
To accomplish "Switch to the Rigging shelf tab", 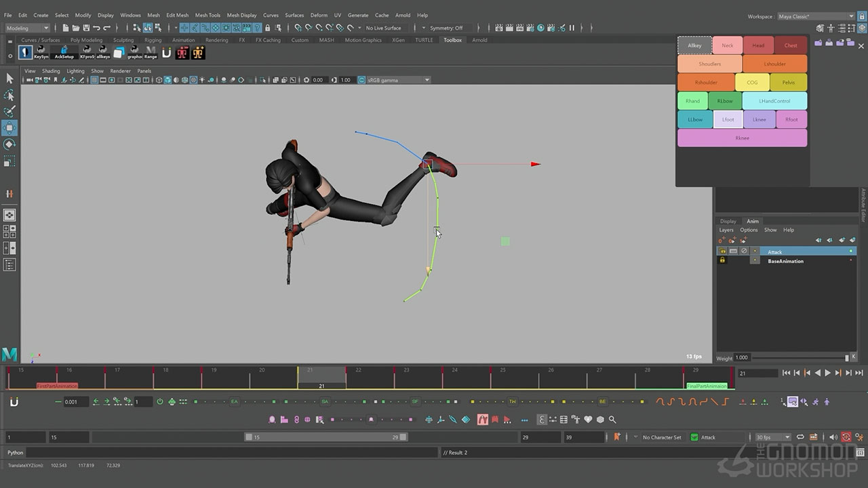I will pyautogui.click(x=153, y=40).
